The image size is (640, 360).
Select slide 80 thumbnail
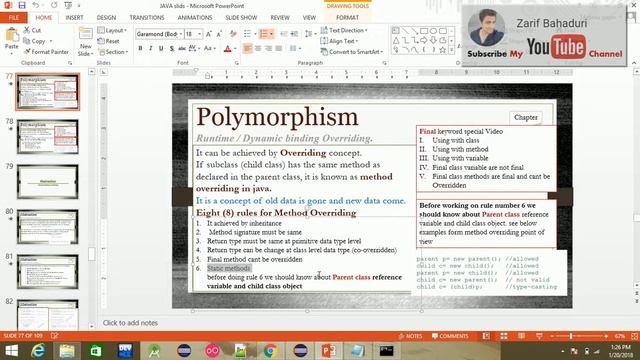pyautogui.click(x=48, y=227)
